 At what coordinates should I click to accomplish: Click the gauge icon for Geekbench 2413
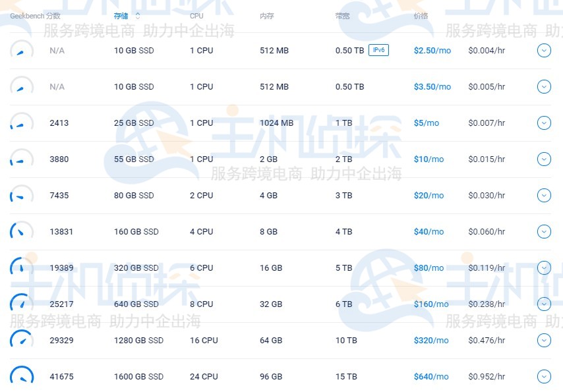pos(21,123)
